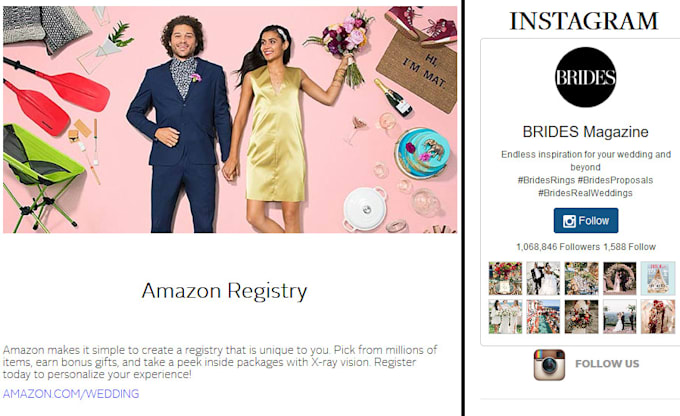
Task: Open the BRIDES Magazine profile name
Action: click(585, 131)
